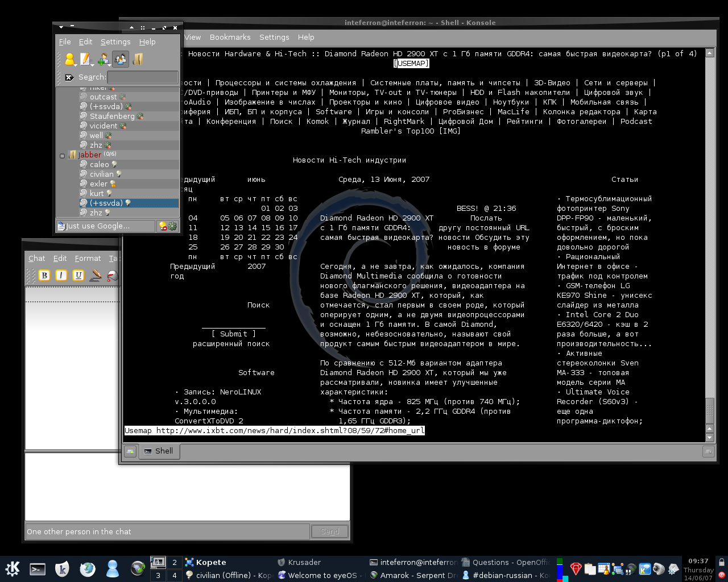
Task: Click the Send button in chat window
Action: [330, 531]
